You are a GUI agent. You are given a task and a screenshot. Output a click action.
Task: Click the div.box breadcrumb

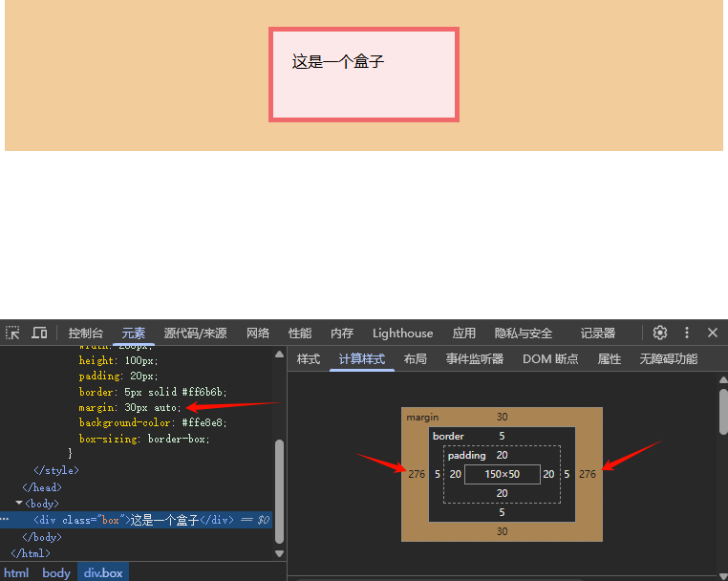[x=103, y=572]
